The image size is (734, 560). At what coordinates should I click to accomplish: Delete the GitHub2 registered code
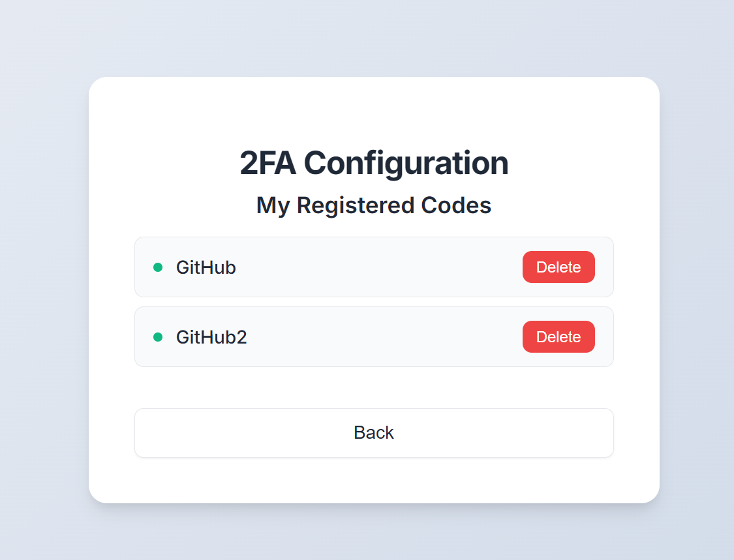[x=558, y=337]
